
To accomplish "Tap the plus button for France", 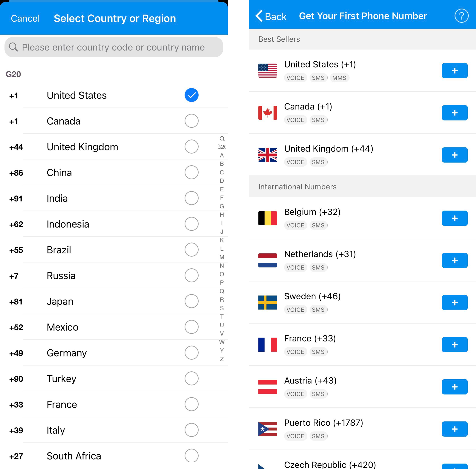I will (x=454, y=345).
